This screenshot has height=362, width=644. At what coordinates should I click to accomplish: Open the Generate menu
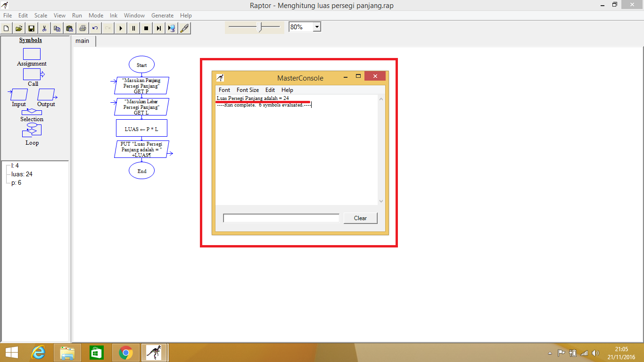(x=162, y=15)
